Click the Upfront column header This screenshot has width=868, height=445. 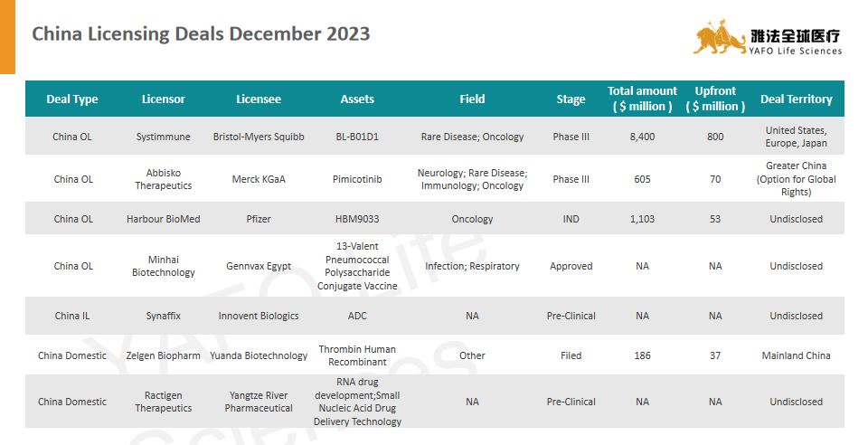point(715,99)
